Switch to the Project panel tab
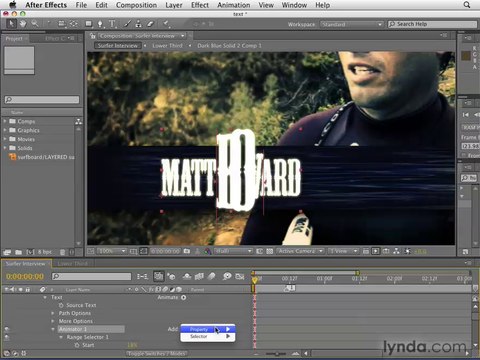 pyautogui.click(x=14, y=39)
